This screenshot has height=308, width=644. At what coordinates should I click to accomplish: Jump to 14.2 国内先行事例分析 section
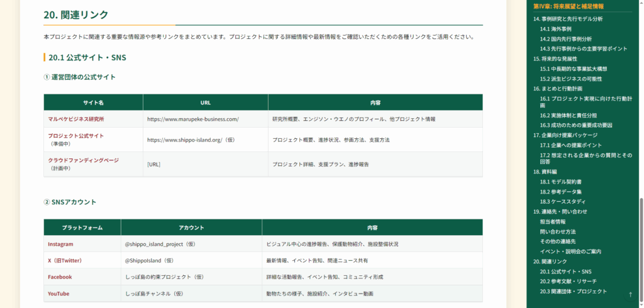[x=566, y=39]
